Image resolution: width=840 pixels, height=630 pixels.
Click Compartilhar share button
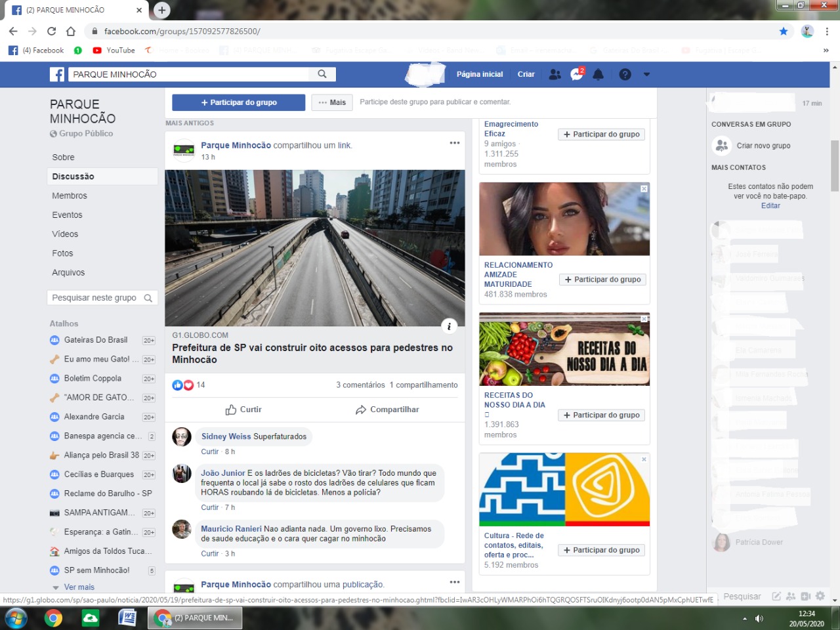click(387, 409)
